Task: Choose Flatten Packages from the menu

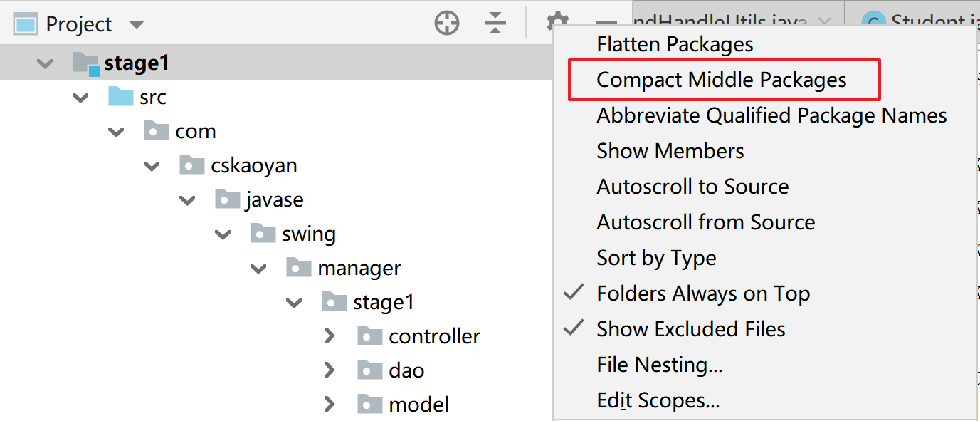Action: [674, 44]
